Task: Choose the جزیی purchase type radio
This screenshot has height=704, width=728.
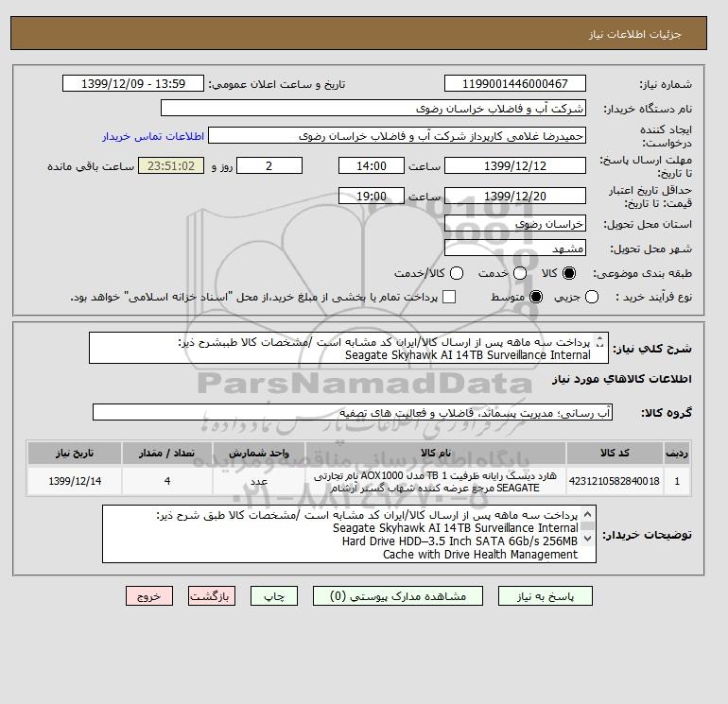Action: tap(592, 297)
